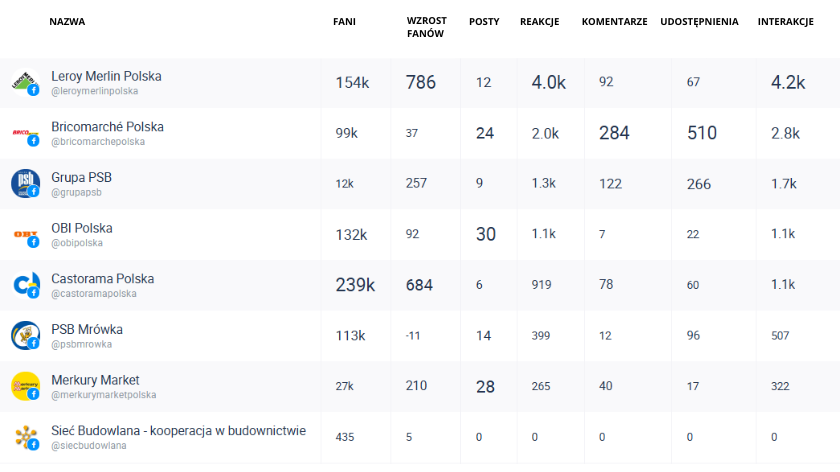Click the PSB Mrówka logo icon
Image resolution: width=840 pixels, height=472 pixels.
pos(25,335)
